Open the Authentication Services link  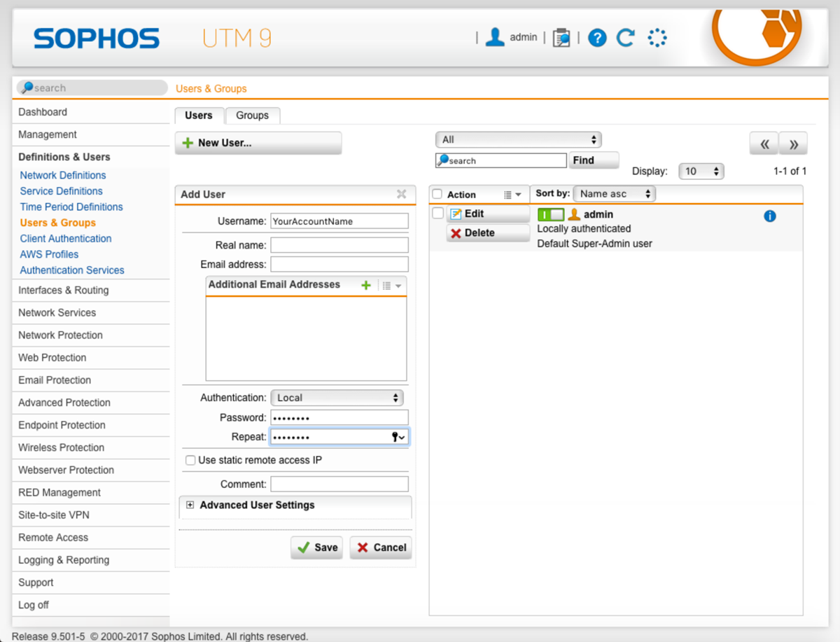coord(72,270)
